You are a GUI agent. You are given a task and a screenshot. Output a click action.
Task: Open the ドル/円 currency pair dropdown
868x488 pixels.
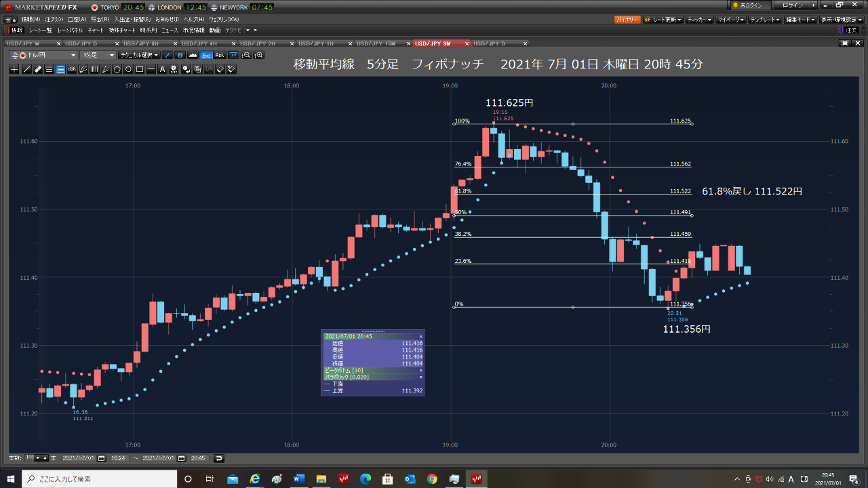point(44,55)
